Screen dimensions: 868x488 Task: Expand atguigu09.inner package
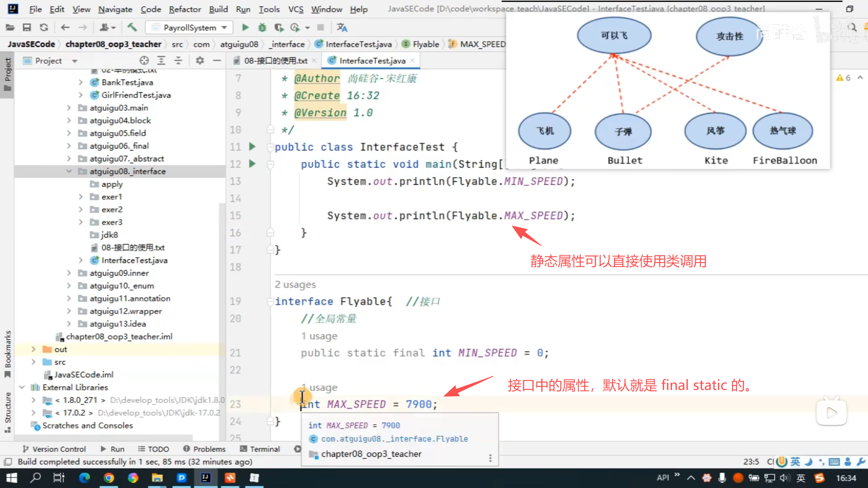[69, 273]
